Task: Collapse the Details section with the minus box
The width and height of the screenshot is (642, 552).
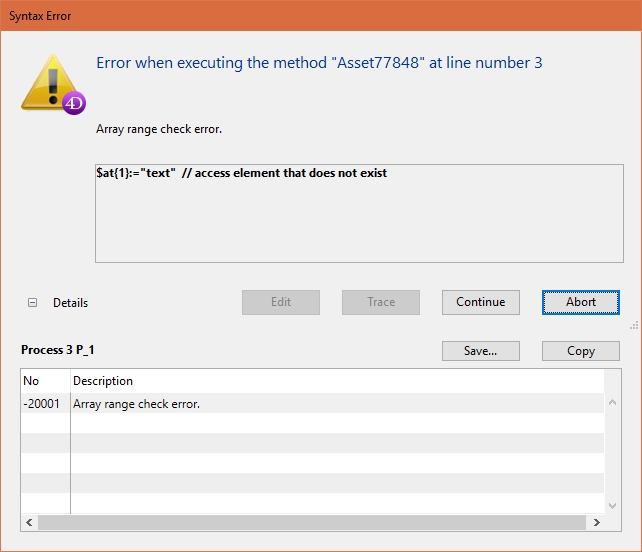Action: click(x=32, y=303)
